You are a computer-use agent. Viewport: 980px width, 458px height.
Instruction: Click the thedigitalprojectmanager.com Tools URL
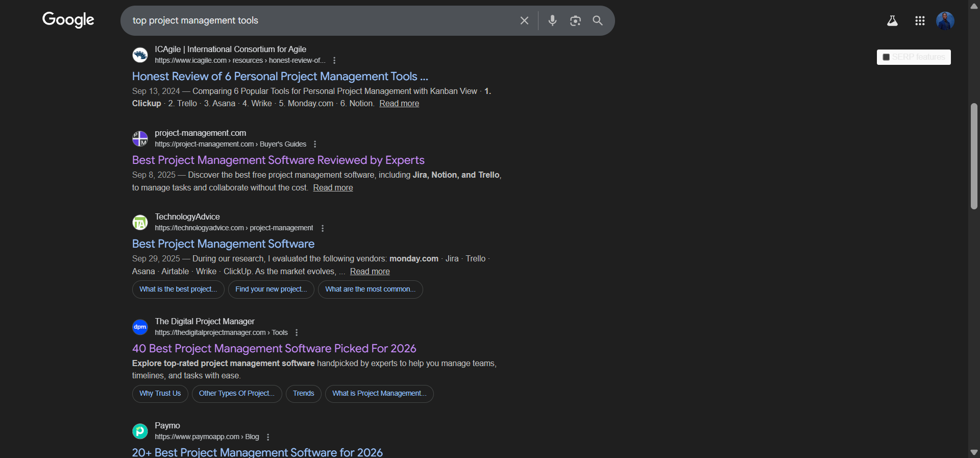point(221,333)
